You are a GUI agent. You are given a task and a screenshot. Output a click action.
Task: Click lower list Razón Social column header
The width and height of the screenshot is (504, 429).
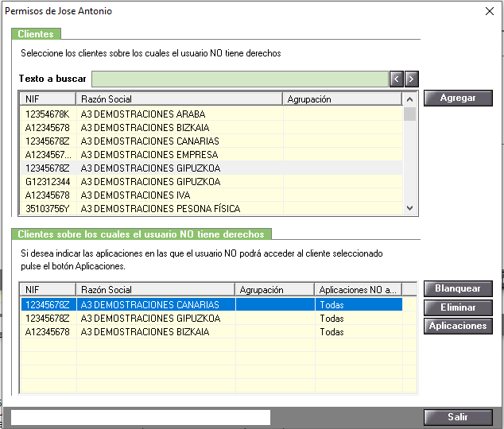click(156, 290)
